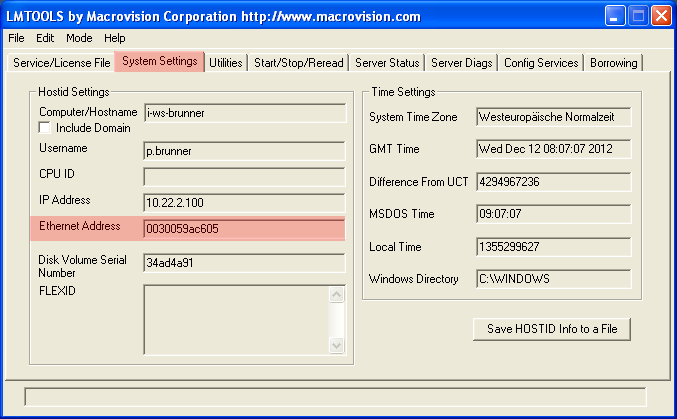The width and height of the screenshot is (677, 419).
Task: Open the Start/Stop/Reread tab
Action: [x=298, y=63]
